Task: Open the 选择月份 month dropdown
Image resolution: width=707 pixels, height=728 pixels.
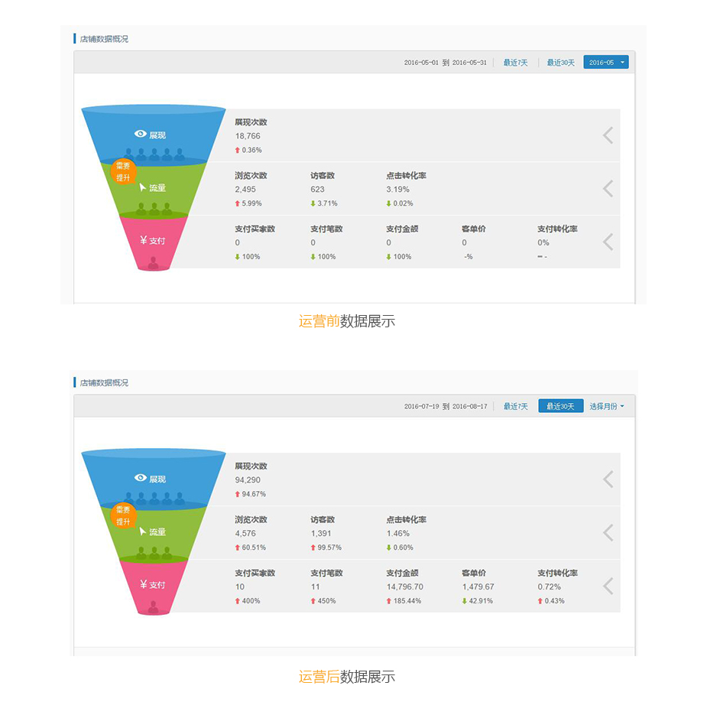Action: pos(607,406)
